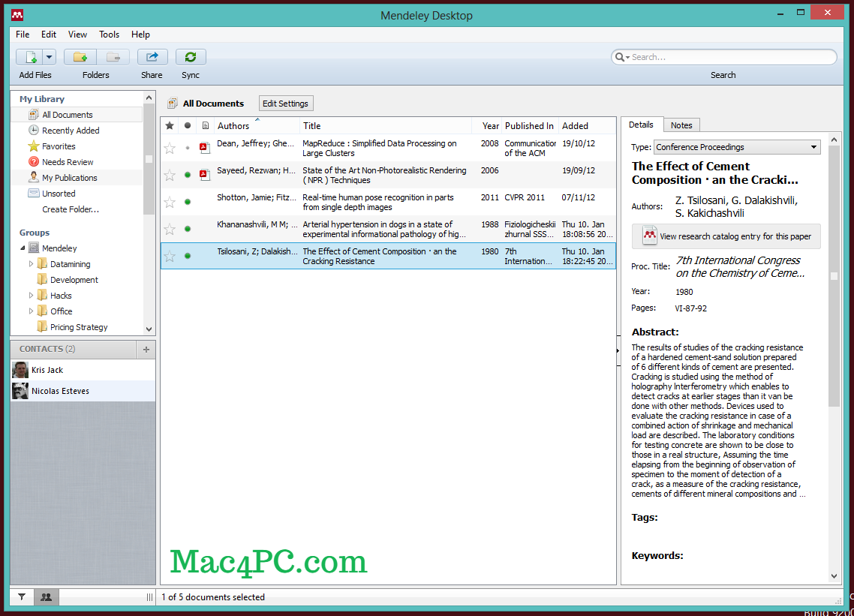
Task: Click the Add Files document icon
Action: click(29, 56)
